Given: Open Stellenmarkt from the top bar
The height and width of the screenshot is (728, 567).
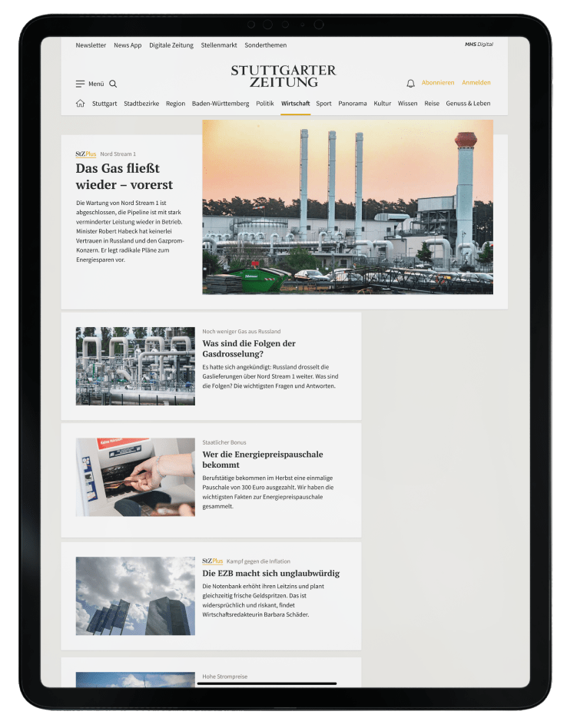Looking at the screenshot, I should pos(219,45).
